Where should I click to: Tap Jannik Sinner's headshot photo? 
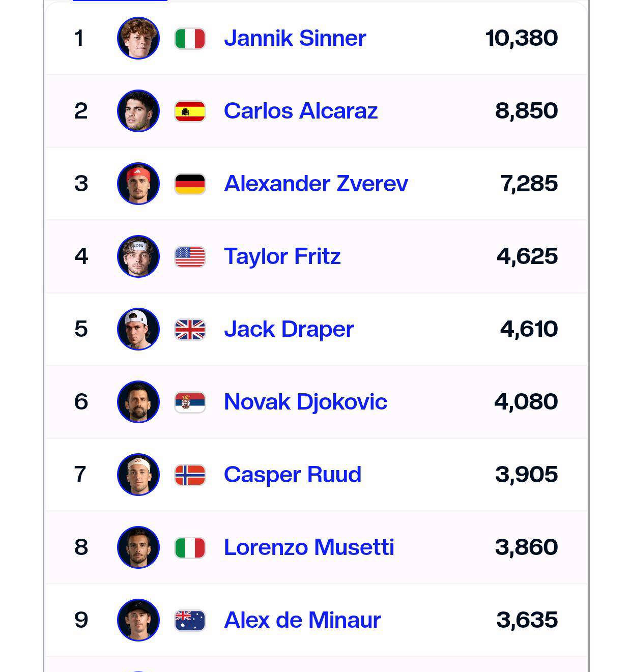point(138,38)
